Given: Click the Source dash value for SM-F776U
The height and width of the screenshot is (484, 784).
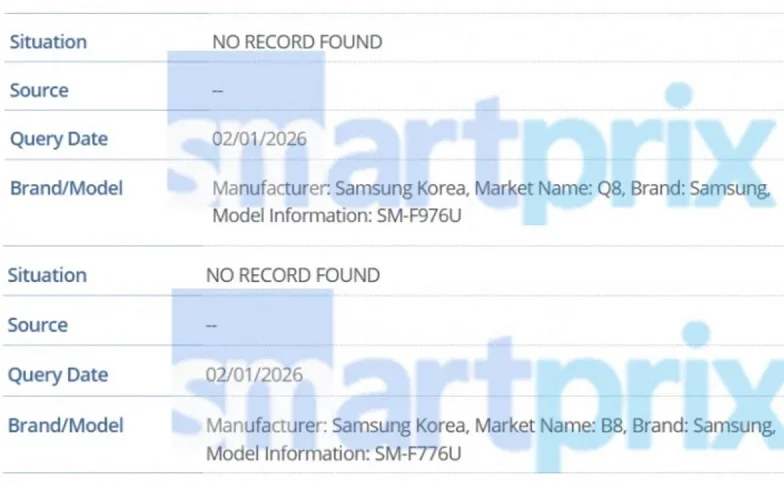Looking at the screenshot, I should (211, 325).
